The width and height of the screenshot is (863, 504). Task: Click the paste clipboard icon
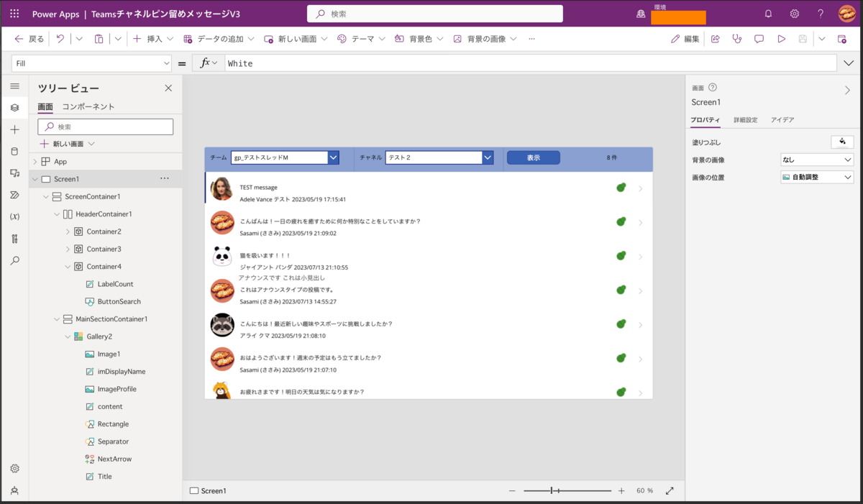click(x=99, y=39)
